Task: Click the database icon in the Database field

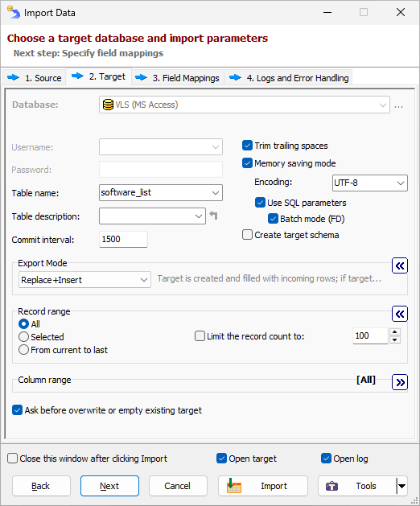Action: point(108,105)
